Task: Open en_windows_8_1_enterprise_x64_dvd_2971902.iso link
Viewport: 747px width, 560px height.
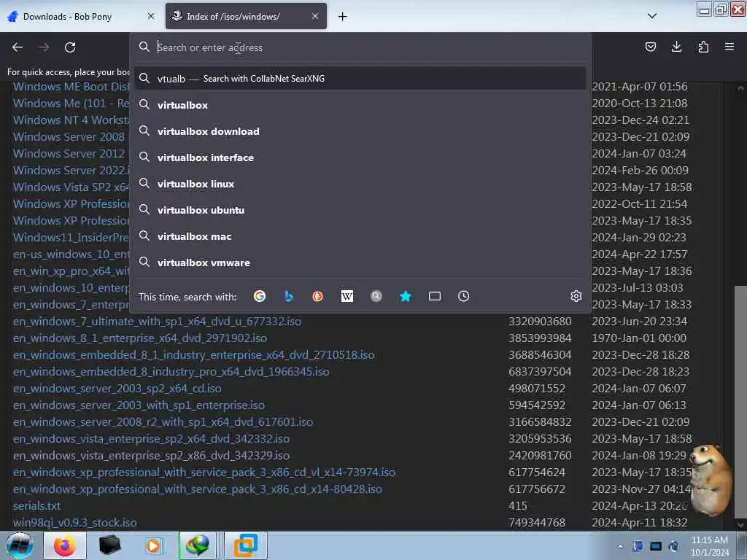Action: click(140, 338)
